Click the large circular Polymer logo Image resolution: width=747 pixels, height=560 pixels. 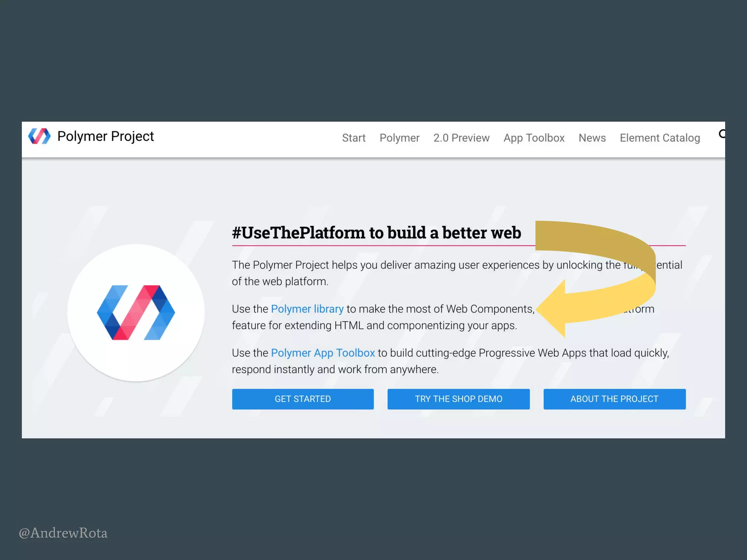(136, 312)
